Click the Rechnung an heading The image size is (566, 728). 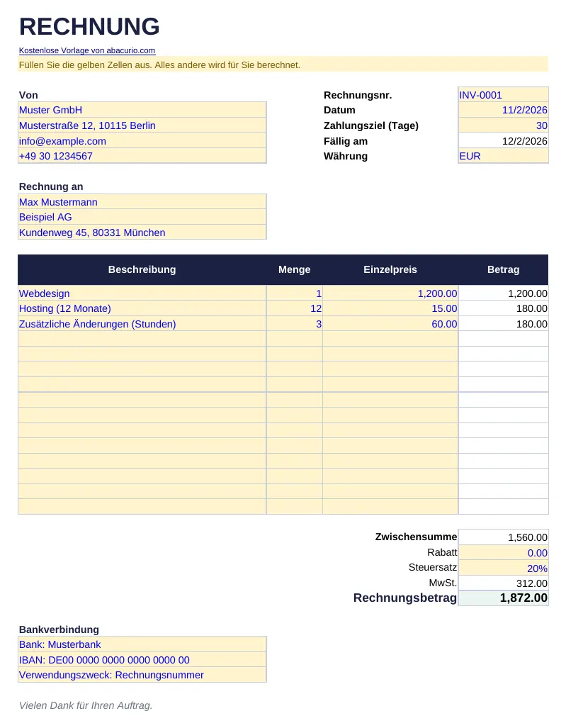point(51,186)
